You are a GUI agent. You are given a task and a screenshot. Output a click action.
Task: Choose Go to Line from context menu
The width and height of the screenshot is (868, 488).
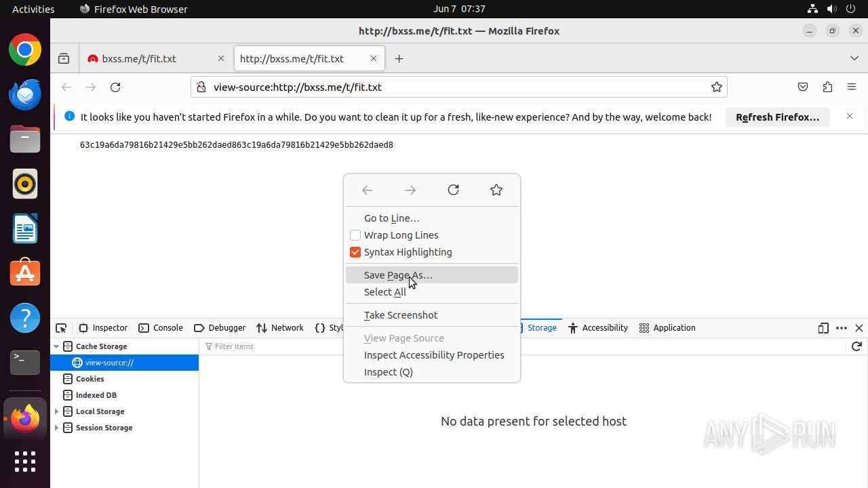tap(432, 218)
